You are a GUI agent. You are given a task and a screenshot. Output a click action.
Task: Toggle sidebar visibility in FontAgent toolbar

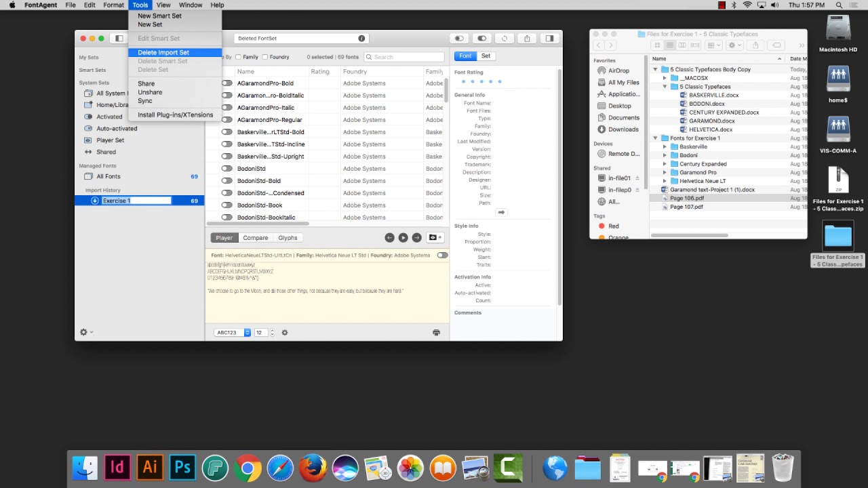point(119,39)
